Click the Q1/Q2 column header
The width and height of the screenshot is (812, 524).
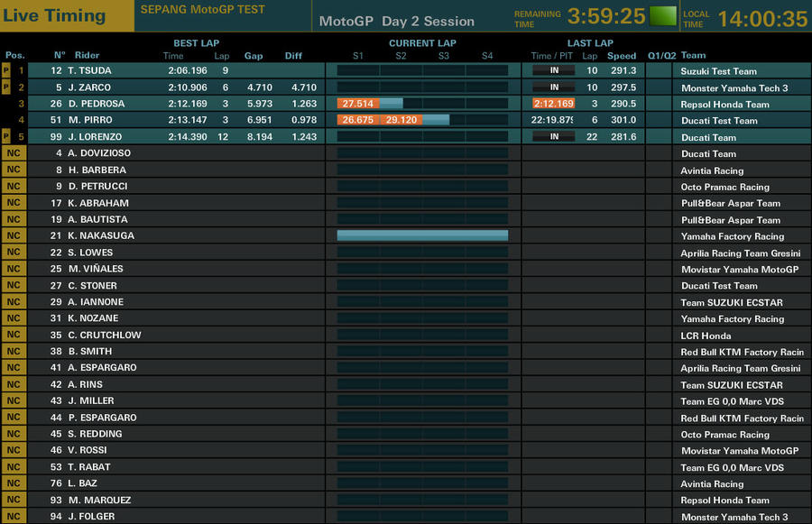[661, 56]
